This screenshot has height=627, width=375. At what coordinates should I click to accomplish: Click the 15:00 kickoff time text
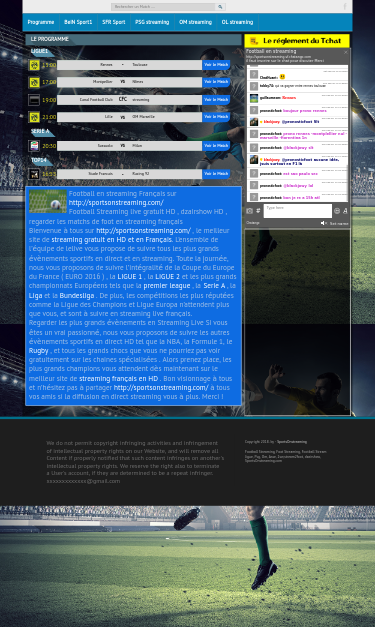click(49, 65)
